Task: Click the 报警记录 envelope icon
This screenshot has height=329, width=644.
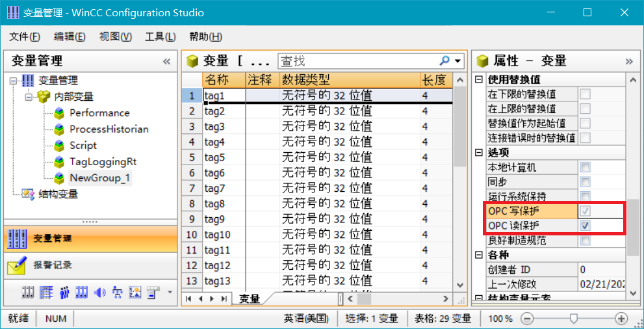Action: tap(17, 265)
